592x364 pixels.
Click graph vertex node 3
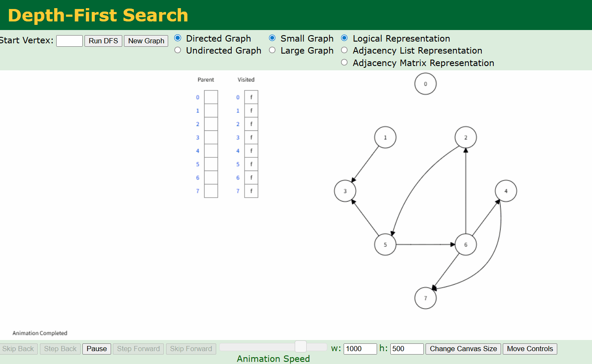click(x=345, y=191)
